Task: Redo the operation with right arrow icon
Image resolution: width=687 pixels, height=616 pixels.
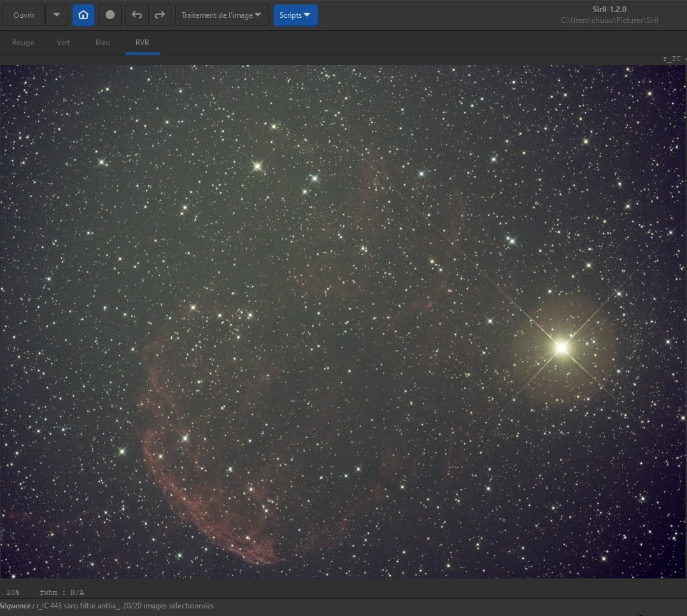Action: 159,15
